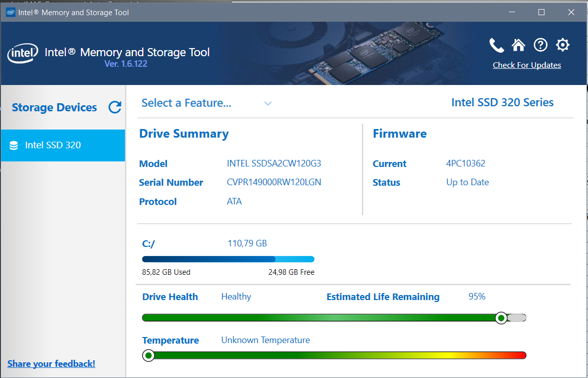The width and height of the screenshot is (588, 378).
Task: Check For Updates link
Action: coord(527,65)
